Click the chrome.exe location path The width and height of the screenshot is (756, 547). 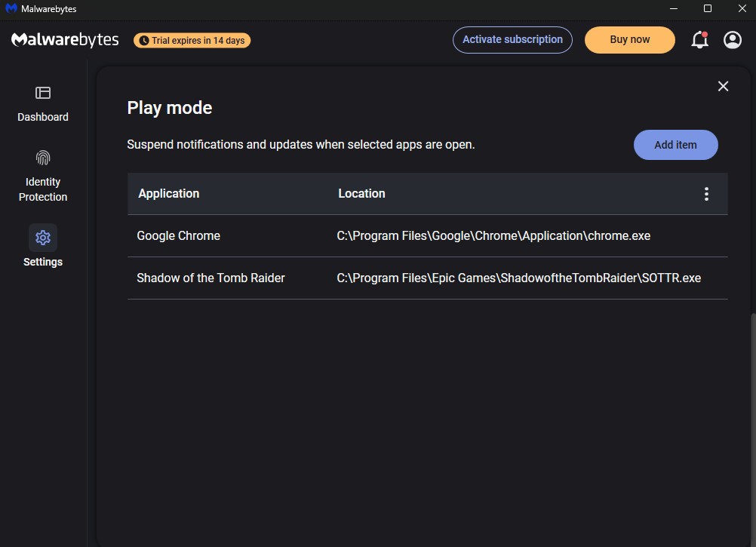tap(493, 235)
